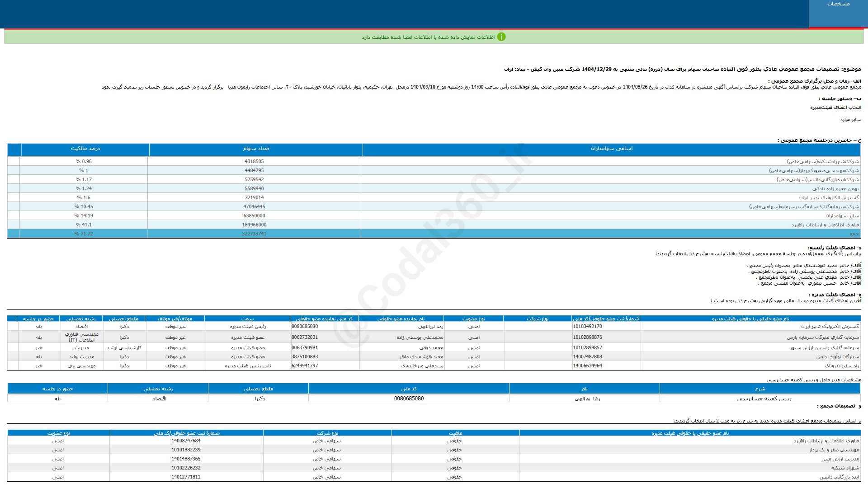Image resolution: width=868 pixels, height=488 pixels.
Task: Click national code field 0080685080 in audit table
Action: [409, 399]
